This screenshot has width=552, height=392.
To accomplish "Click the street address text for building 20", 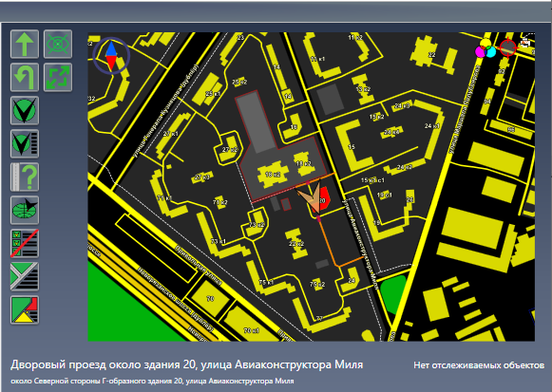I will tap(186, 364).
